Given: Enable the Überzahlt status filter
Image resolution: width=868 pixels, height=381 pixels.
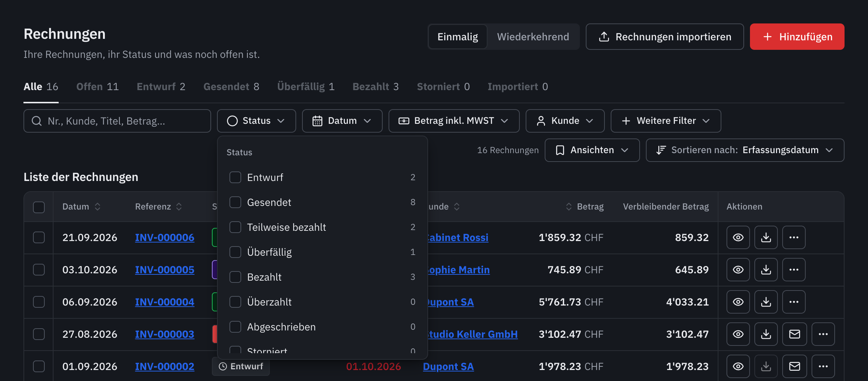Looking at the screenshot, I should (x=235, y=302).
